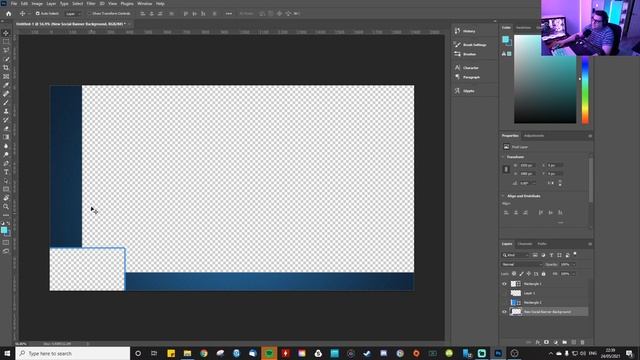Select the Move tool in the toolbar

tap(6, 33)
